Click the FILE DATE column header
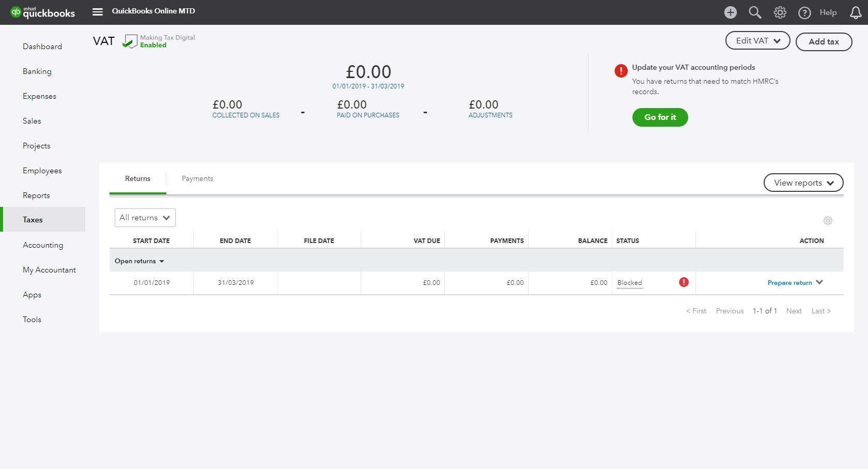 [319, 241]
